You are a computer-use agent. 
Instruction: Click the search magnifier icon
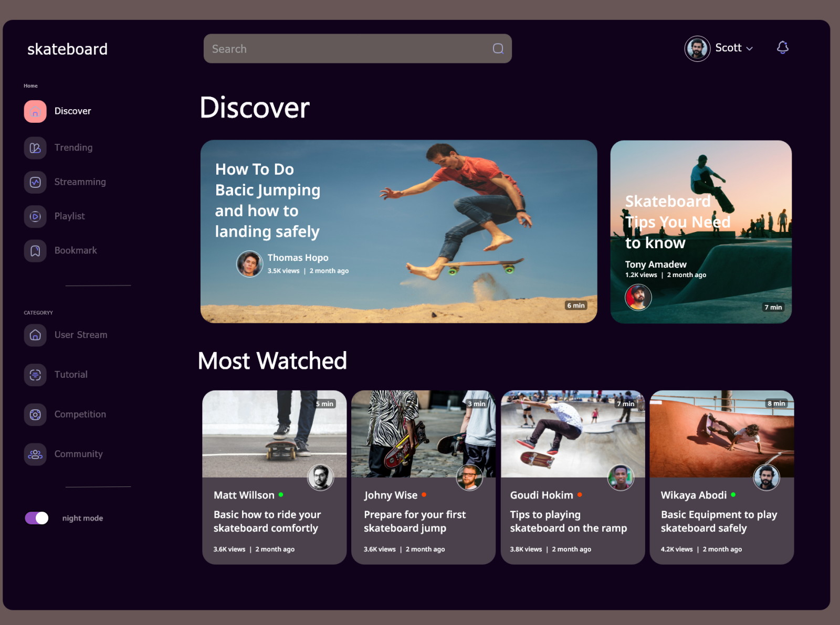click(x=498, y=48)
